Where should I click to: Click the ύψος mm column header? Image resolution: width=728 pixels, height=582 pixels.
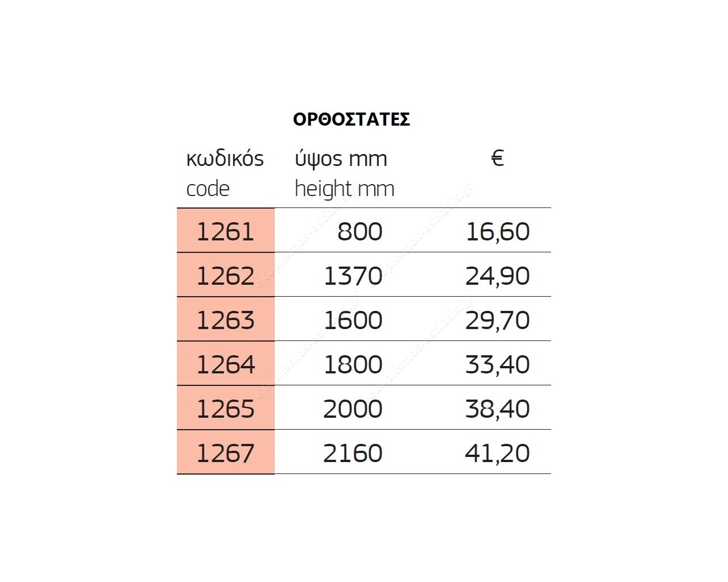(x=341, y=159)
